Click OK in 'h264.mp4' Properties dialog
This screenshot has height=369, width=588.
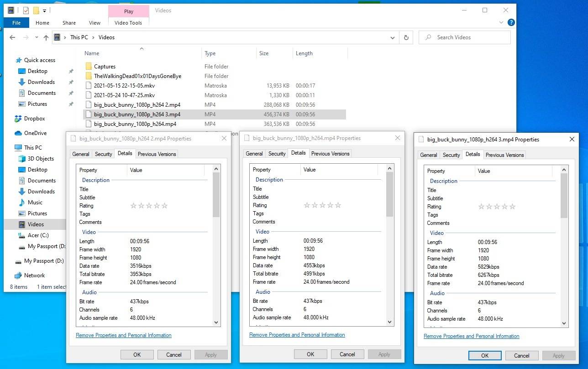pyautogui.click(x=310, y=354)
